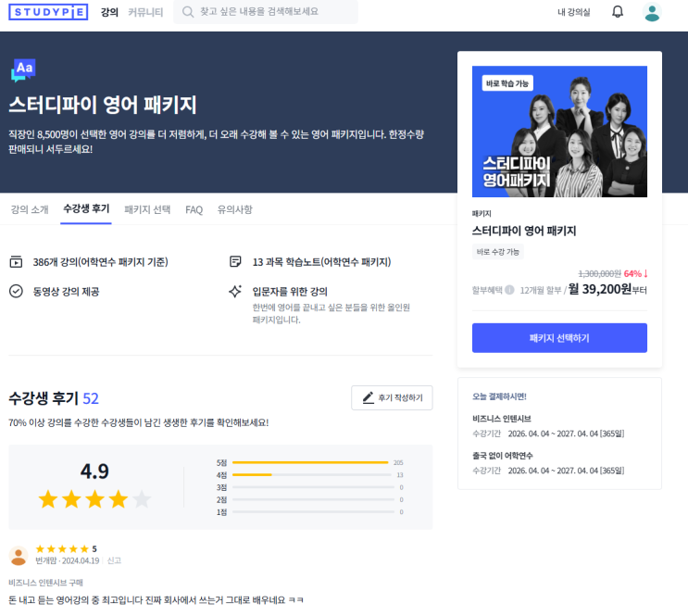Click the 바로 수강 가능 badge
The height and width of the screenshot is (616, 688).
point(498,252)
